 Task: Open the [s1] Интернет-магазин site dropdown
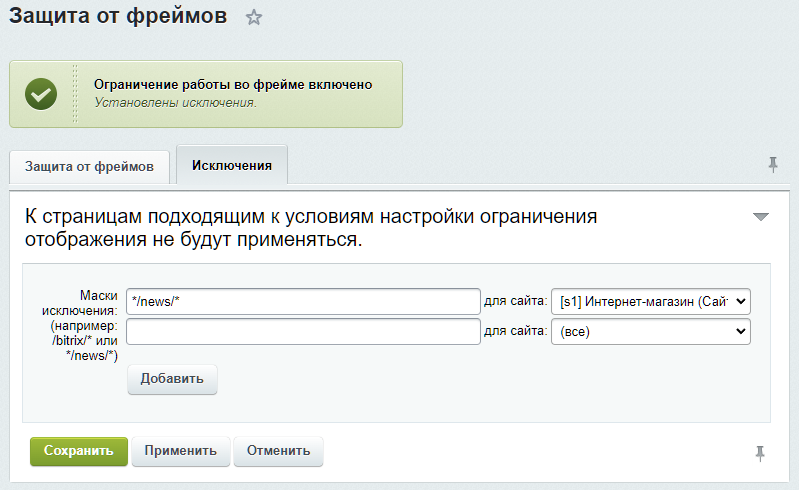point(650,301)
